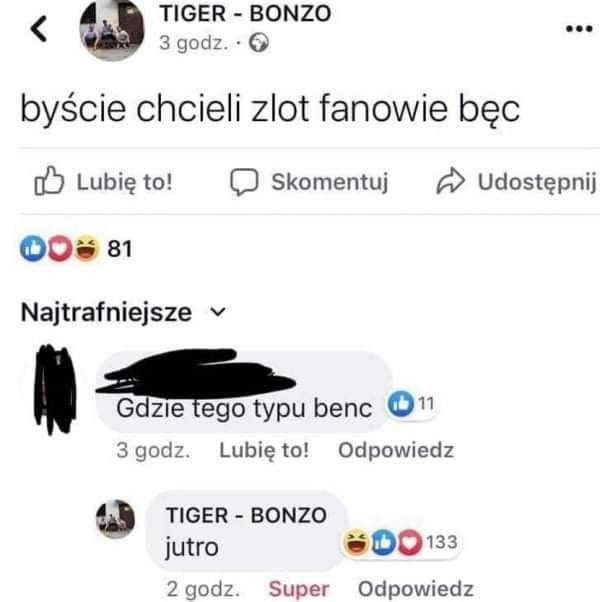
Task: Click the Udostępnij share arrow icon
Action: point(450,182)
